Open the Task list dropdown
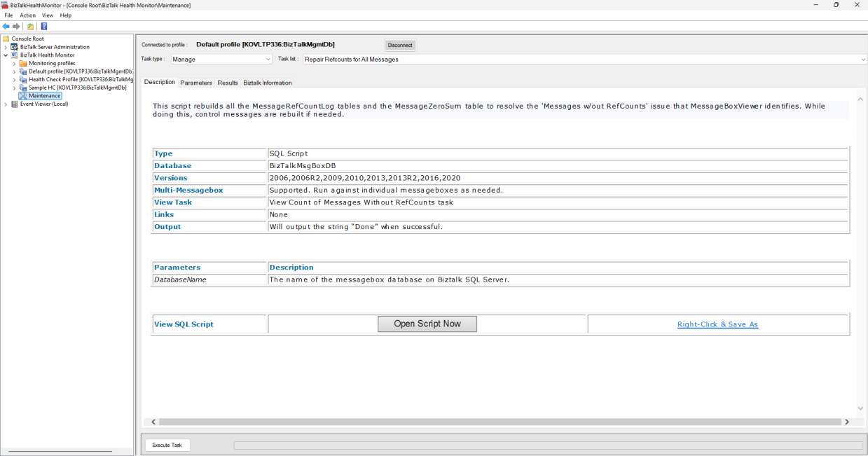 (x=862, y=60)
